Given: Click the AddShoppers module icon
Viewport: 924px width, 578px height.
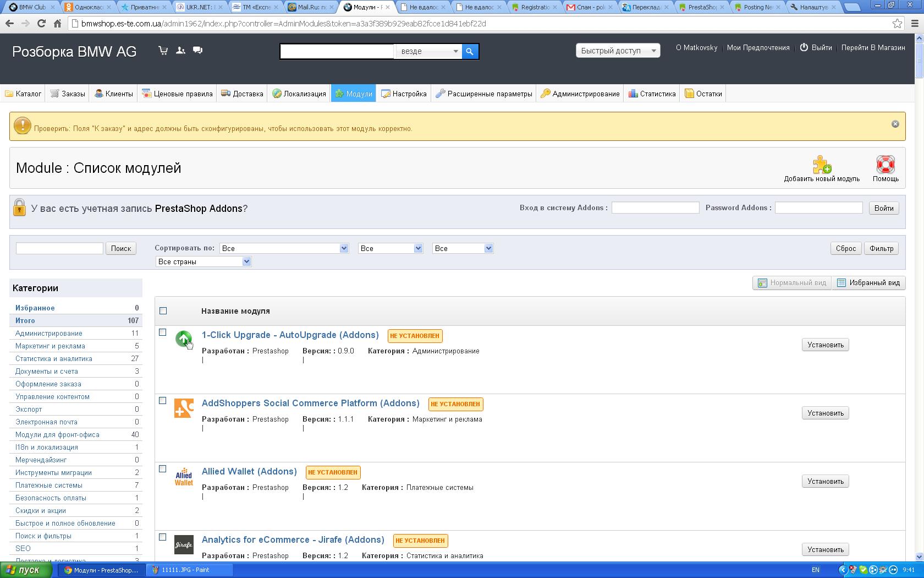Looking at the screenshot, I should pos(184,408).
